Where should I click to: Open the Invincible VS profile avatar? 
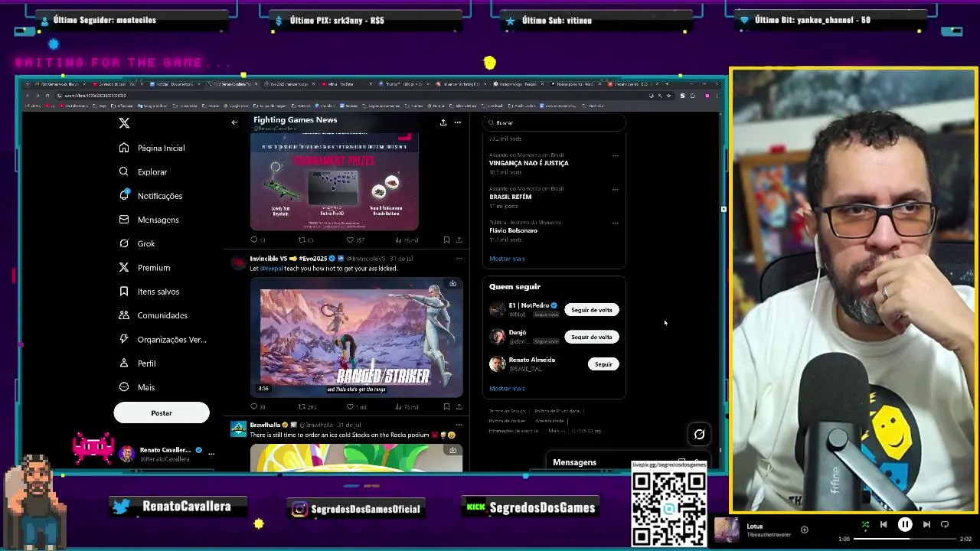tap(238, 262)
